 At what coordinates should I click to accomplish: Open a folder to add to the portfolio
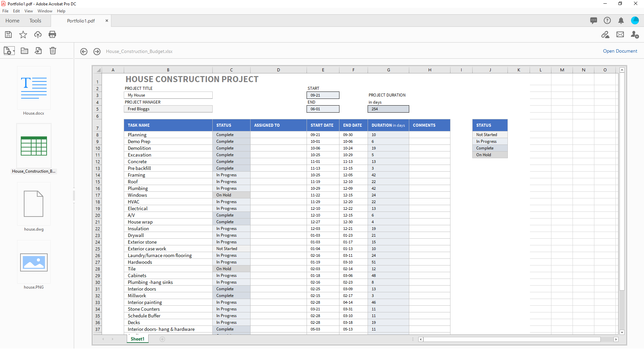24,51
